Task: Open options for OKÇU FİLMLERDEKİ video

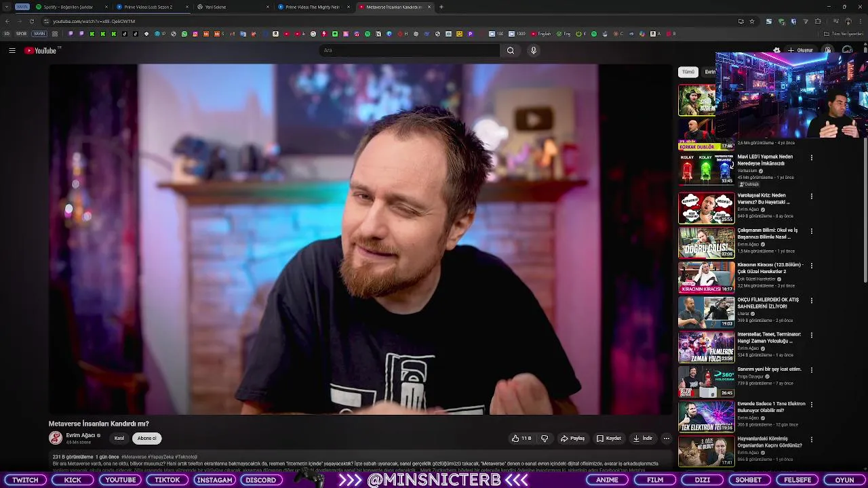Action: coord(811,300)
